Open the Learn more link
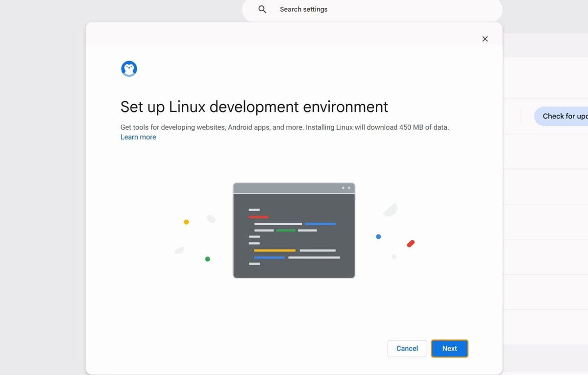The width and height of the screenshot is (588, 375). pos(138,137)
